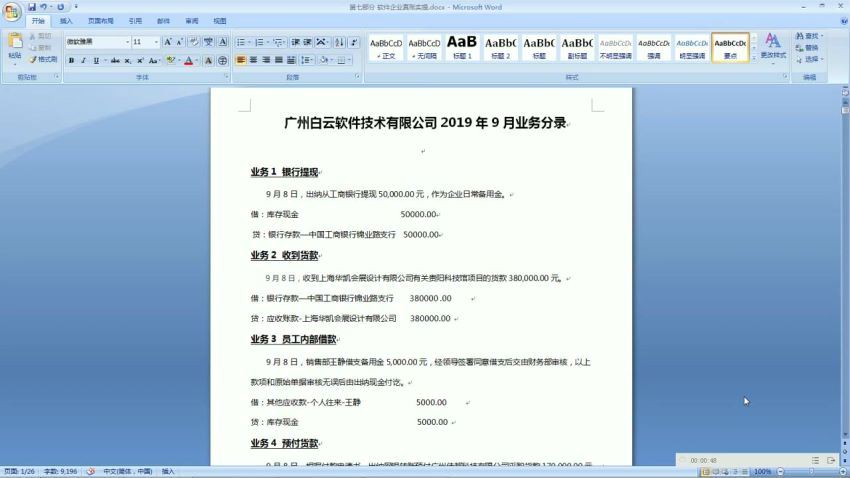Viewport: 850px width, 478px height.
Task: Toggle subscript formatting
Action: click(128, 61)
